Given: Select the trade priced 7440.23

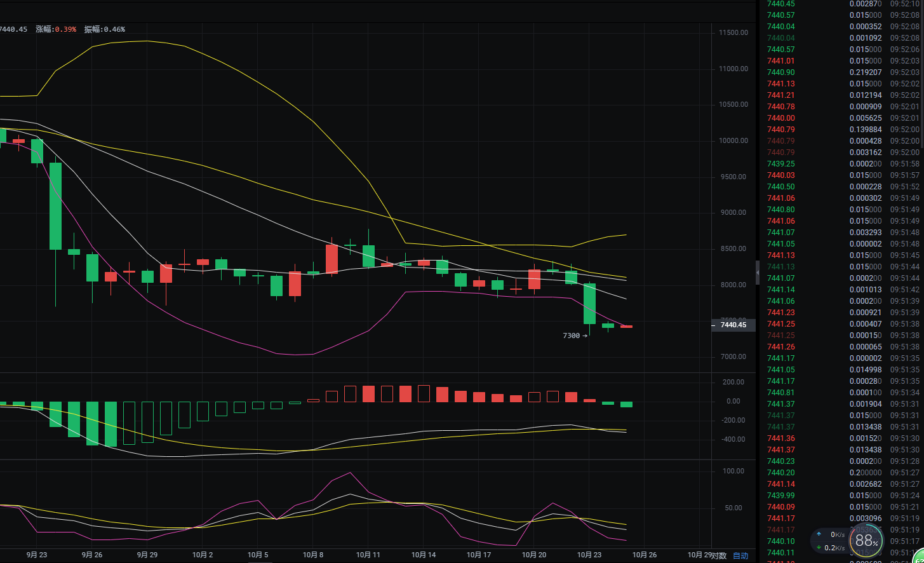Looking at the screenshot, I should click(x=842, y=461).
